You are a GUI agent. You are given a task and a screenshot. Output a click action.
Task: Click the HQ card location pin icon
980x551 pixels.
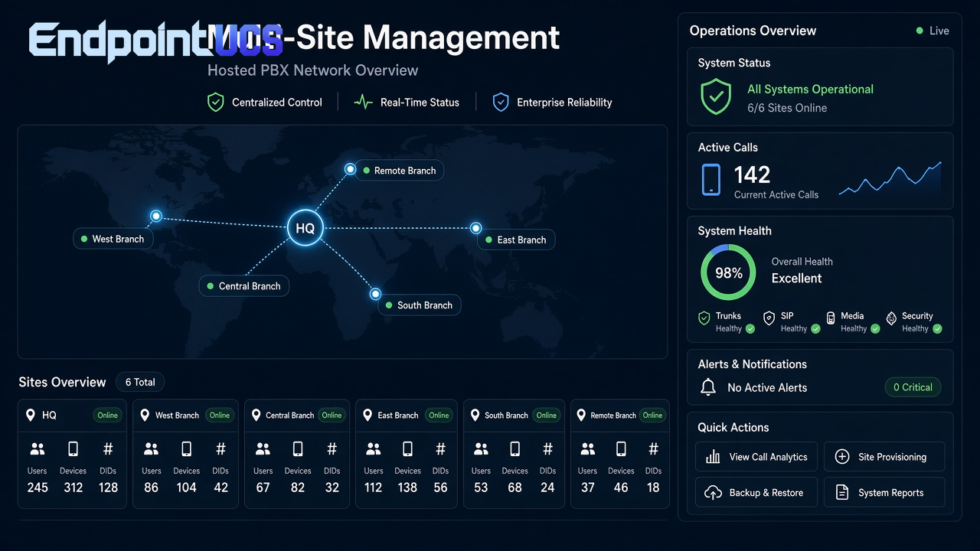[x=31, y=415]
